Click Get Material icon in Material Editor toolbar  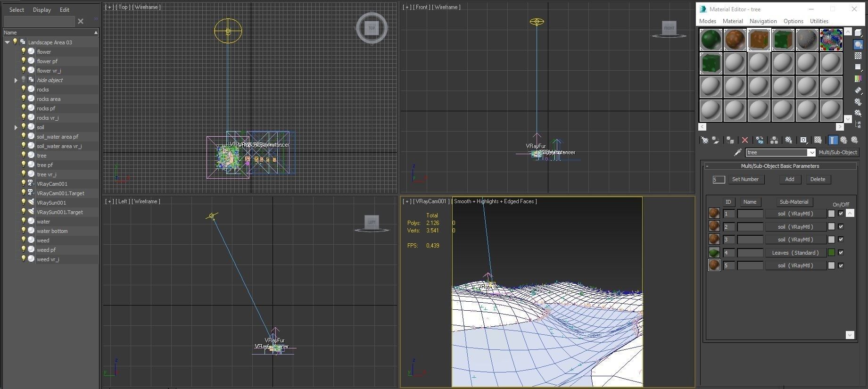[x=704, y=140]
